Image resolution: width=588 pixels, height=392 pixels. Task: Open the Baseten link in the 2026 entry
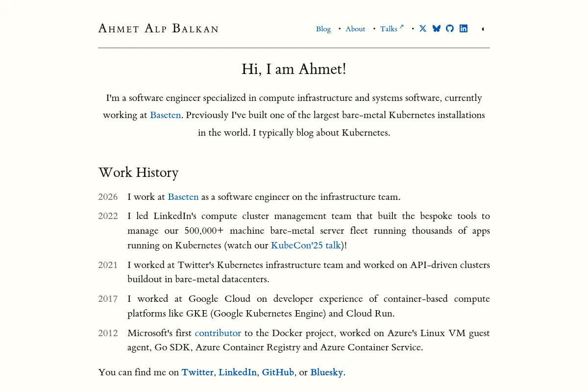point(183,197)
